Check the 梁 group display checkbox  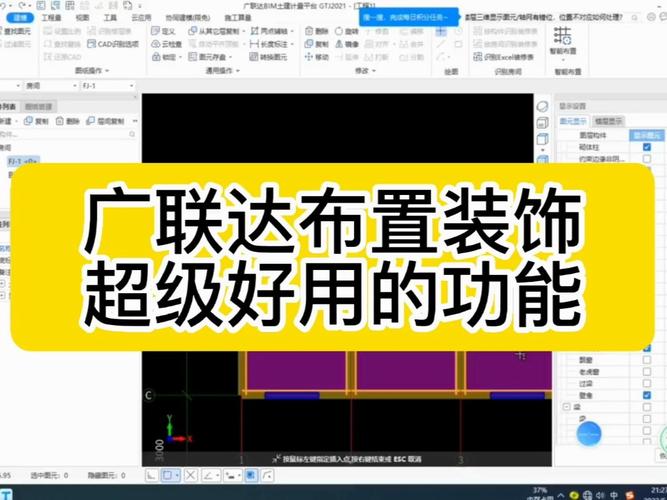647,407
